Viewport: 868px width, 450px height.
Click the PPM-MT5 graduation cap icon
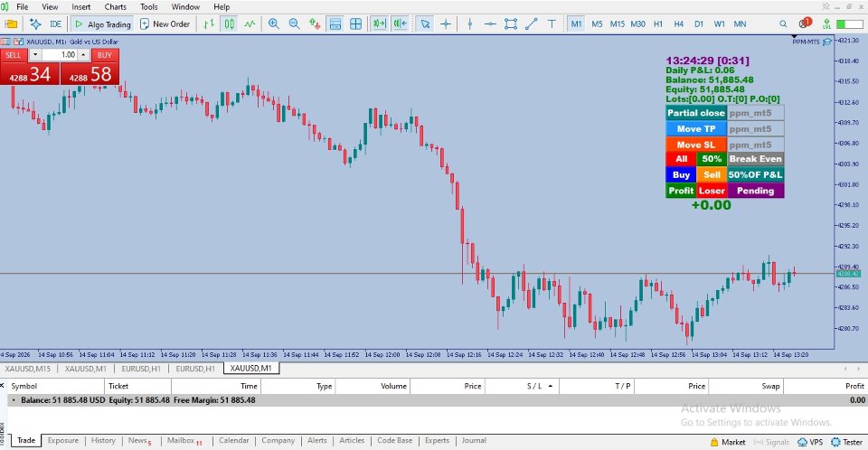(827, 42)
